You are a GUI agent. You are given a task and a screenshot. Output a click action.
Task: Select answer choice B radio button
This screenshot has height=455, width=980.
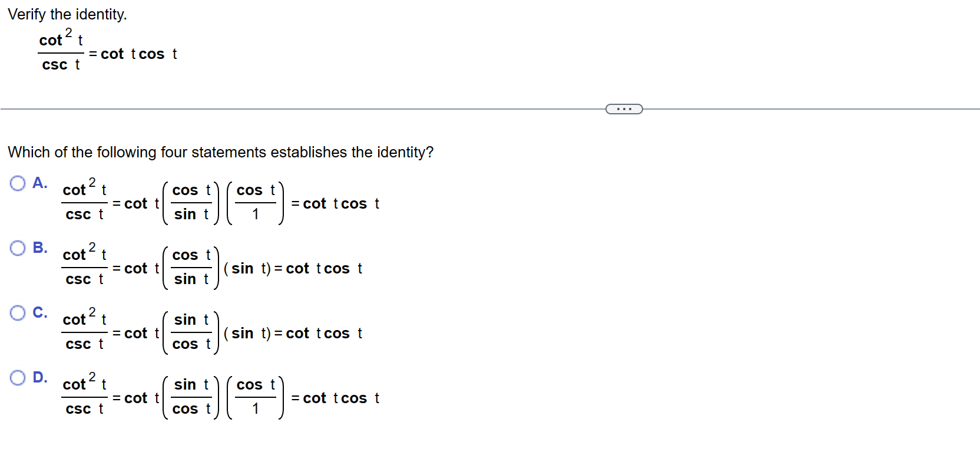pyautogui.click(x=17, y=249)
